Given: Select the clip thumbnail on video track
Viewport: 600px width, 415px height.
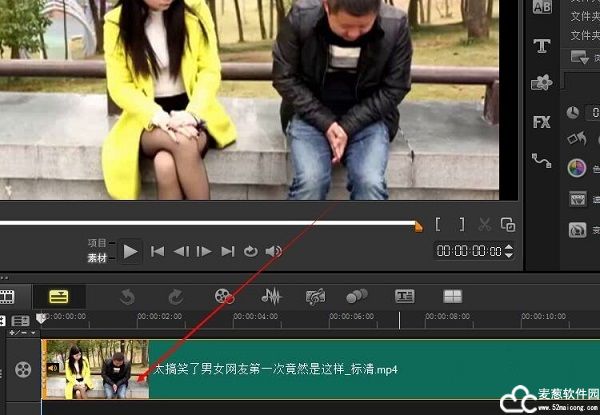Looking at the screenshot, I should (x=96, y=369).
